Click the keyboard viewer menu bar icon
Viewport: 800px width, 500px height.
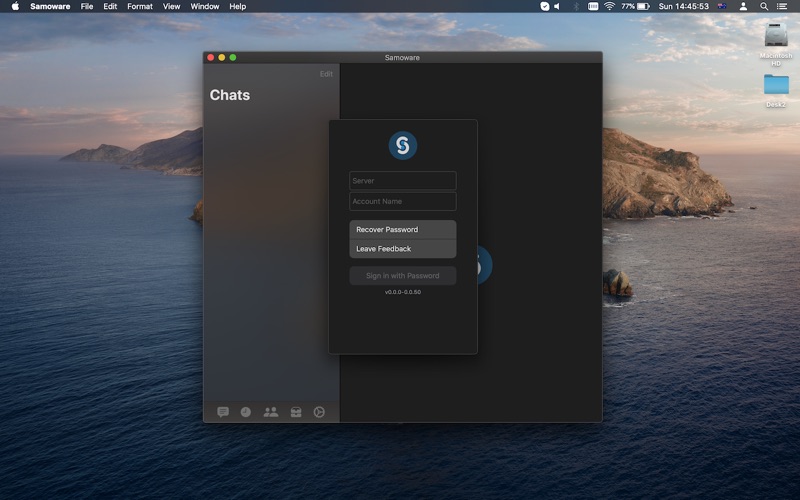[593, 6]
